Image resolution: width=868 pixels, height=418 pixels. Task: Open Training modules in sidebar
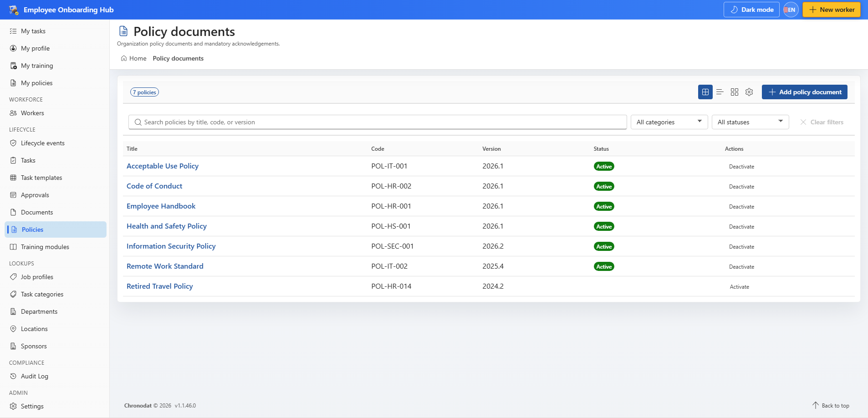coord(56,247)
